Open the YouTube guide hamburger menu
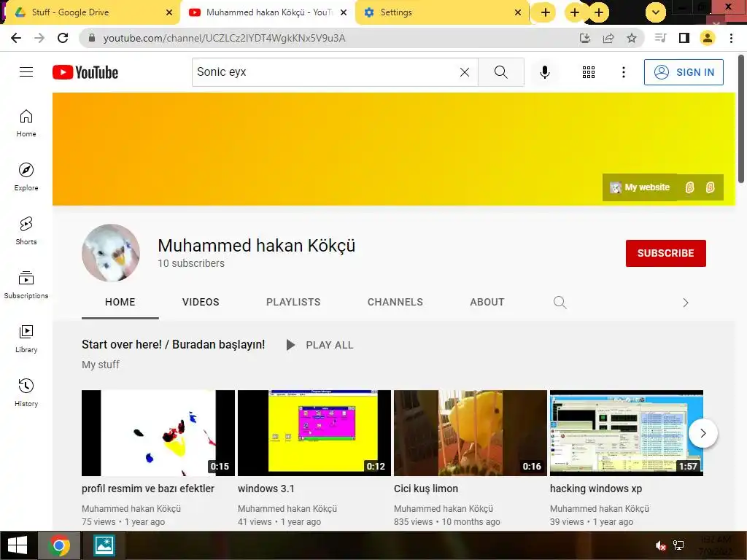Image resolution: width=747 pixels, height=560 pixels. tap(26, 72)
